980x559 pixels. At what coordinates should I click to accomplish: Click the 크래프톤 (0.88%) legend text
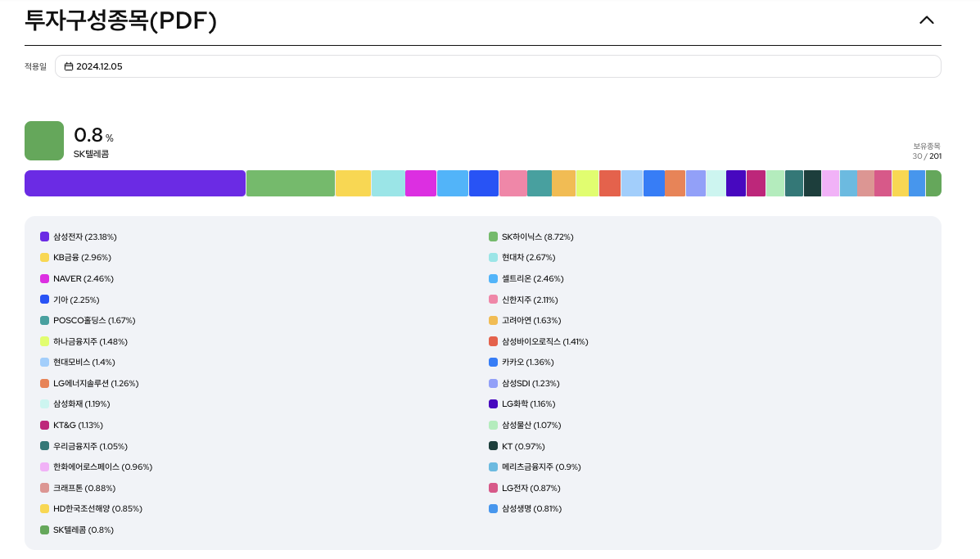84,489
